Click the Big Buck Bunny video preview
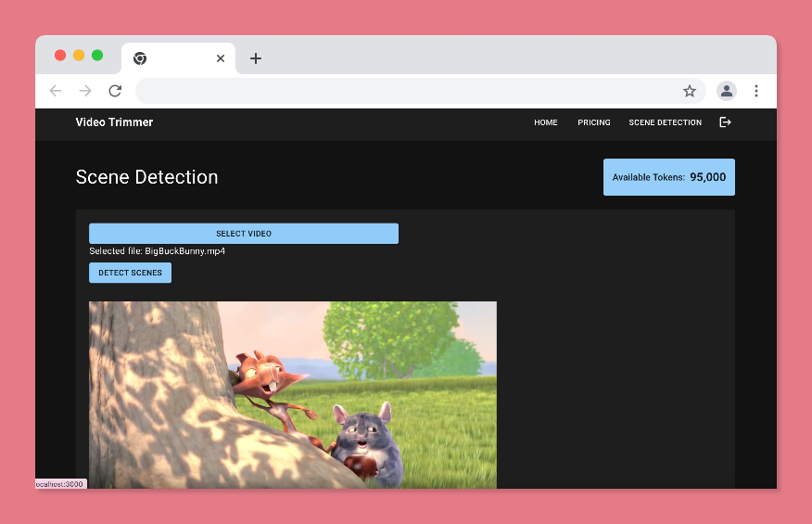Viewport: 812px width, 524px height. click(x=293, y=395)
